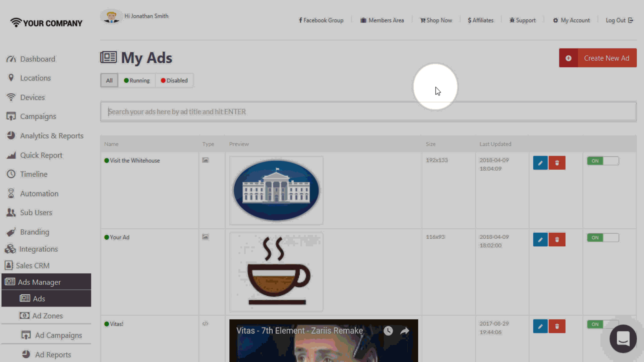
Task: Open My Account settings
Action: (x=572, y=20)
